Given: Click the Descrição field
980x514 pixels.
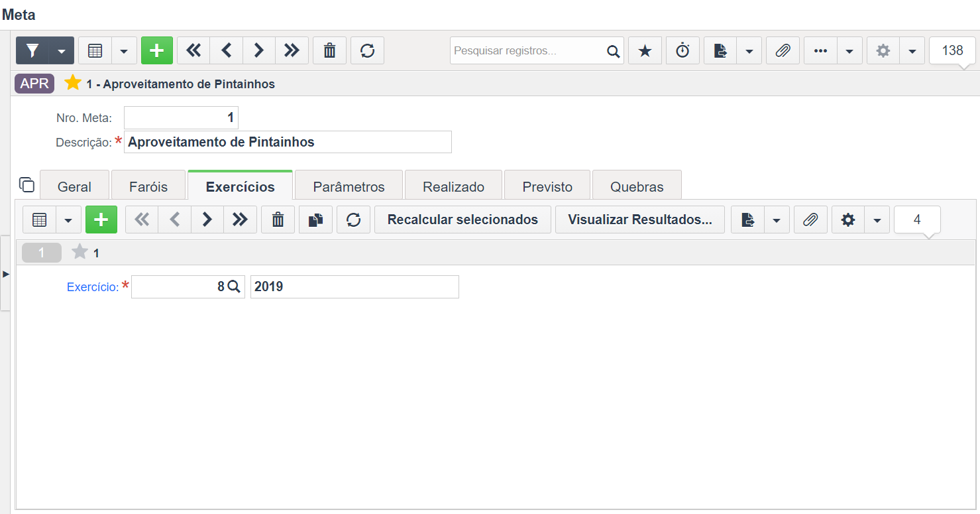Looking at the screenshot, I should pyautogui.click(x=288, y=142).
